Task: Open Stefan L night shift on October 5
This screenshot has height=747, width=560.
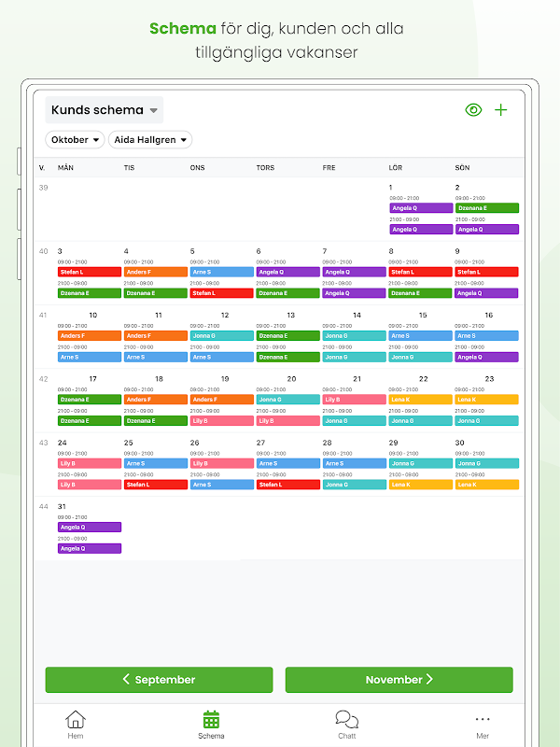Action: [222, 293]
